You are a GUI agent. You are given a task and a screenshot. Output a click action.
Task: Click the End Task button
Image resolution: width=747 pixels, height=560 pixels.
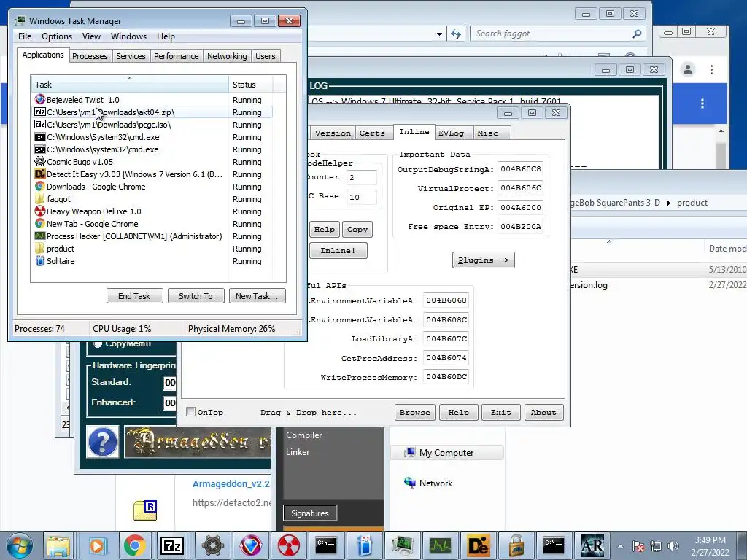(134, 296)
